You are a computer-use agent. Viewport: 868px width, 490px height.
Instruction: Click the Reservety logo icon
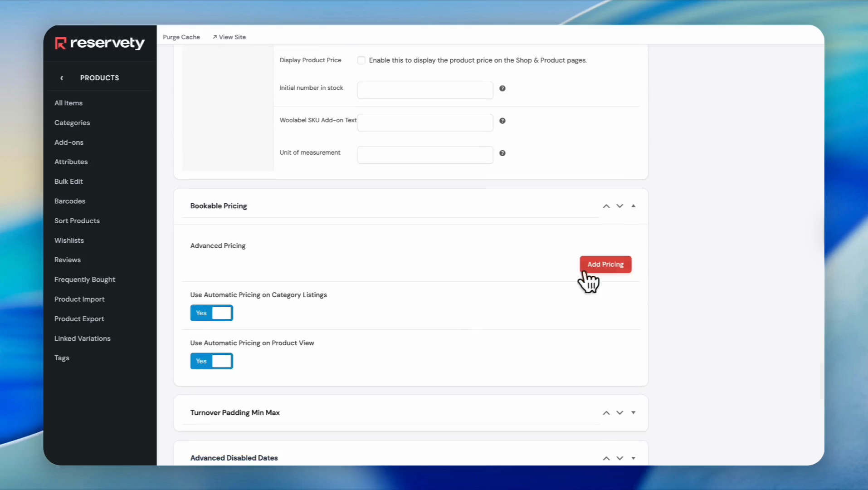[x=60, y=43]
